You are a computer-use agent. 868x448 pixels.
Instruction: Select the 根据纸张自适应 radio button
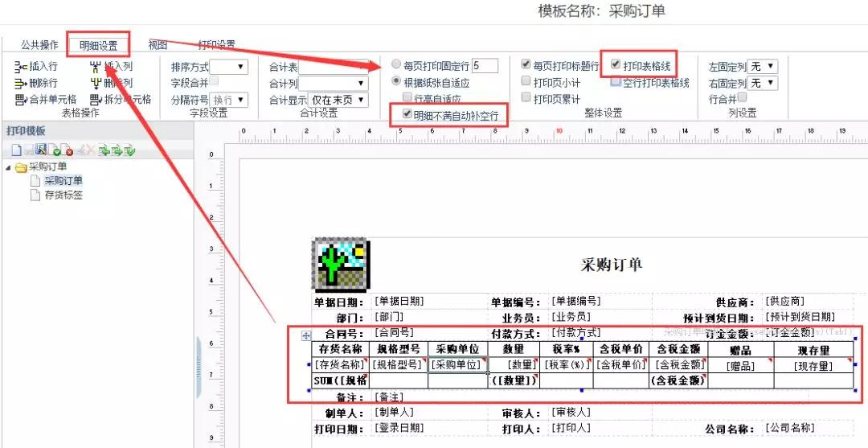[x=396, y=81]
